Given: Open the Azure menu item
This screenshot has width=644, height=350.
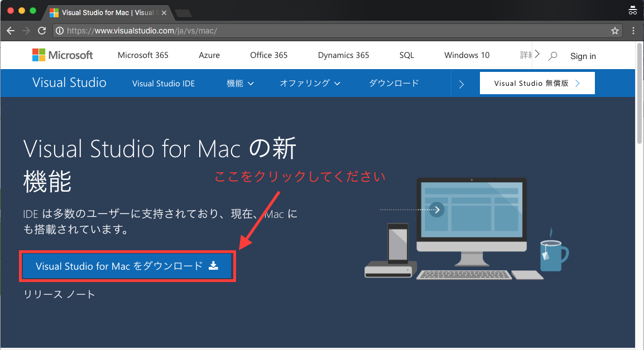Looking at the screenshot, I should click(209, 55).
